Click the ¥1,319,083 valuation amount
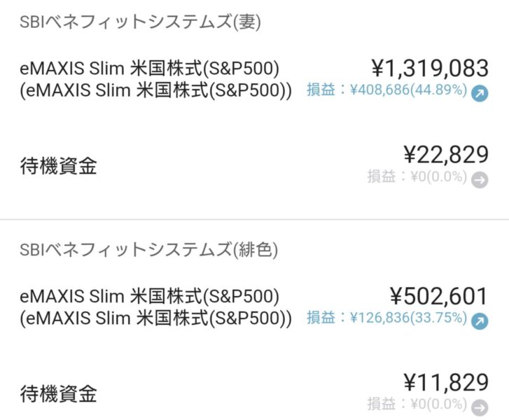Image resolution: width=509 pixels, height=420 pixels. pyautogui.click(x=429, y=69)
